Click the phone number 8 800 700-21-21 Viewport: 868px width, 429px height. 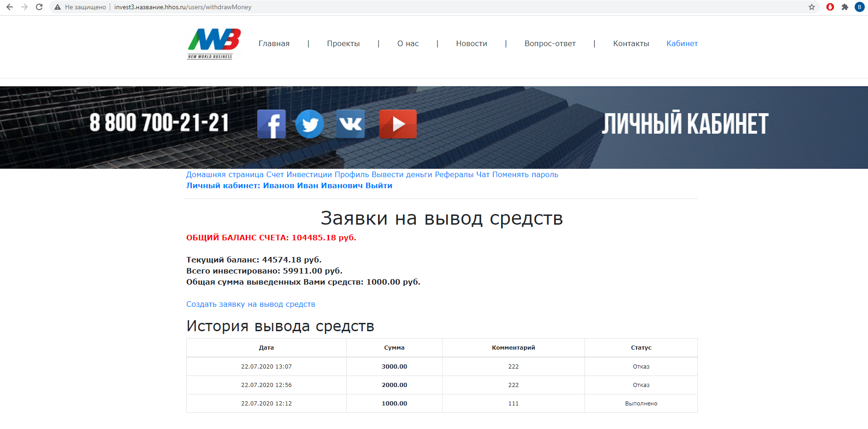coord(159,123)
